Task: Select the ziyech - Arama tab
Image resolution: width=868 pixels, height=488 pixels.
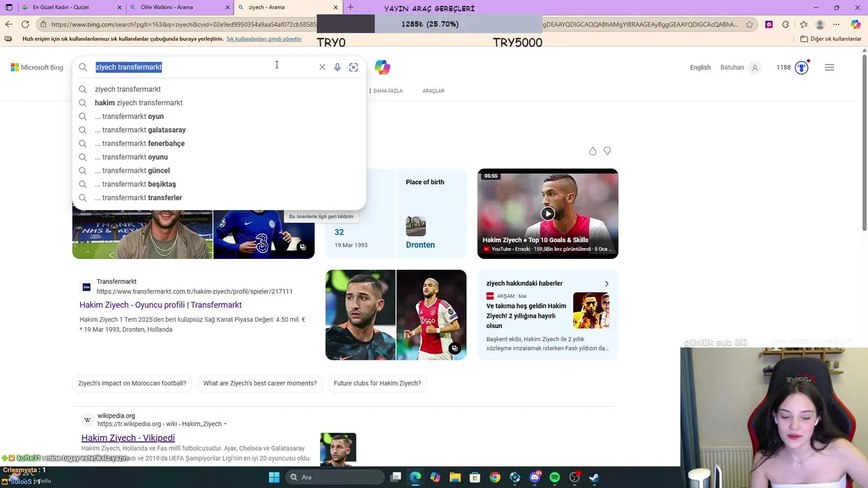Action: coord(288,7)
